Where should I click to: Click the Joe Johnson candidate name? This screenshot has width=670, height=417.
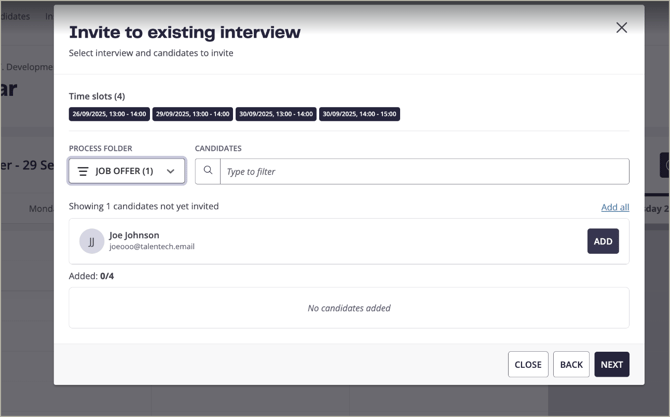(134, 235)
